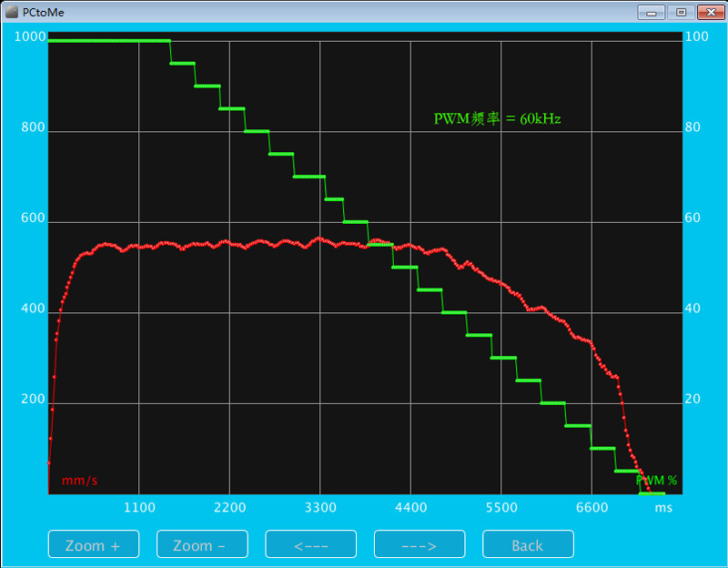This screenshot has height=568, width=728.
Task: Close the PCtoMe window
Action: 711,13
